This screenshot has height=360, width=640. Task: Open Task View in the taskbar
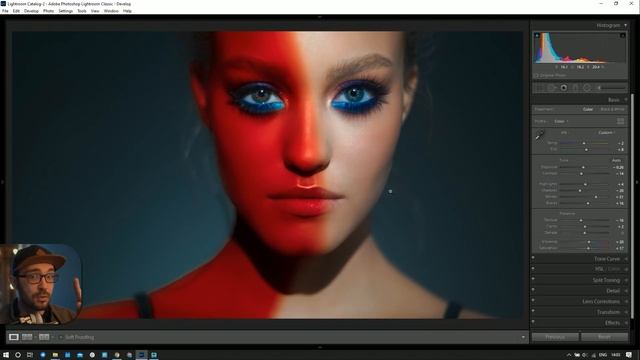(x=30, y=355)
